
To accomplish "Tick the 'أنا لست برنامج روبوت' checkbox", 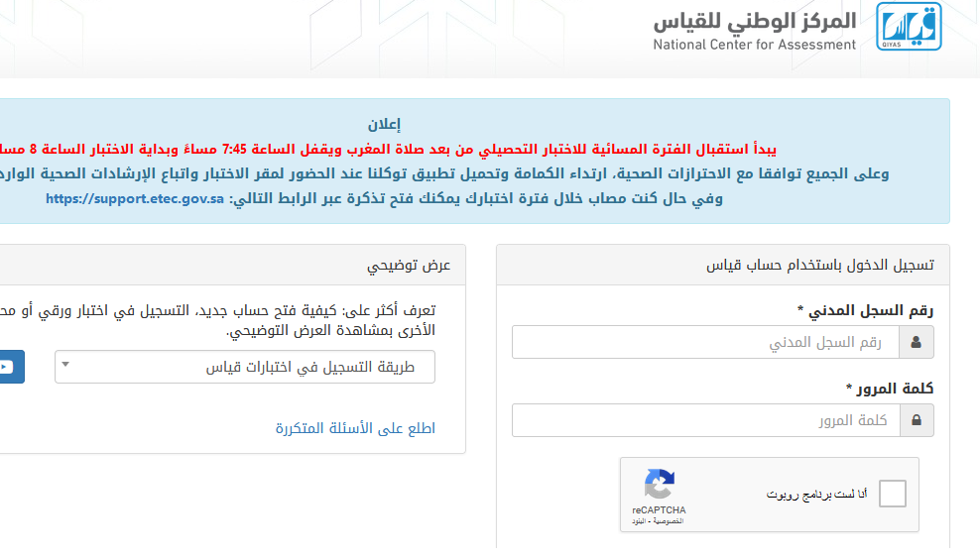I will point(893,494).
